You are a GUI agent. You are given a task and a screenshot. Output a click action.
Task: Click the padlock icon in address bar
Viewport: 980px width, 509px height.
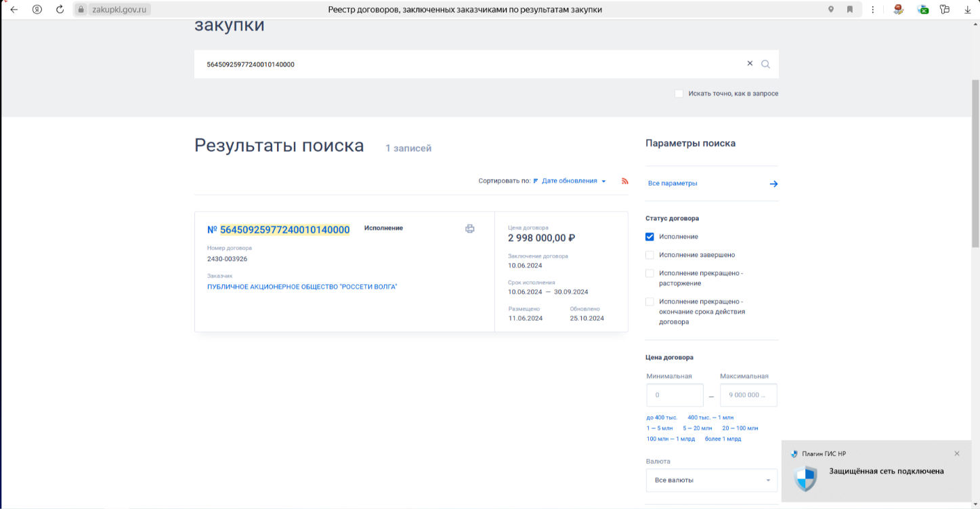[81, 9]
